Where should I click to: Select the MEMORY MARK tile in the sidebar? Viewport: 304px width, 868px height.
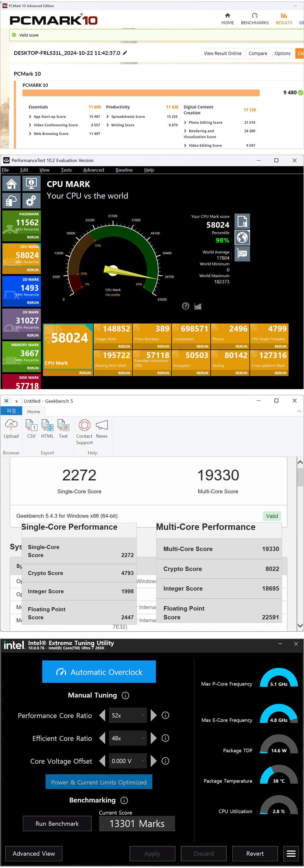(x=22, y=356)
